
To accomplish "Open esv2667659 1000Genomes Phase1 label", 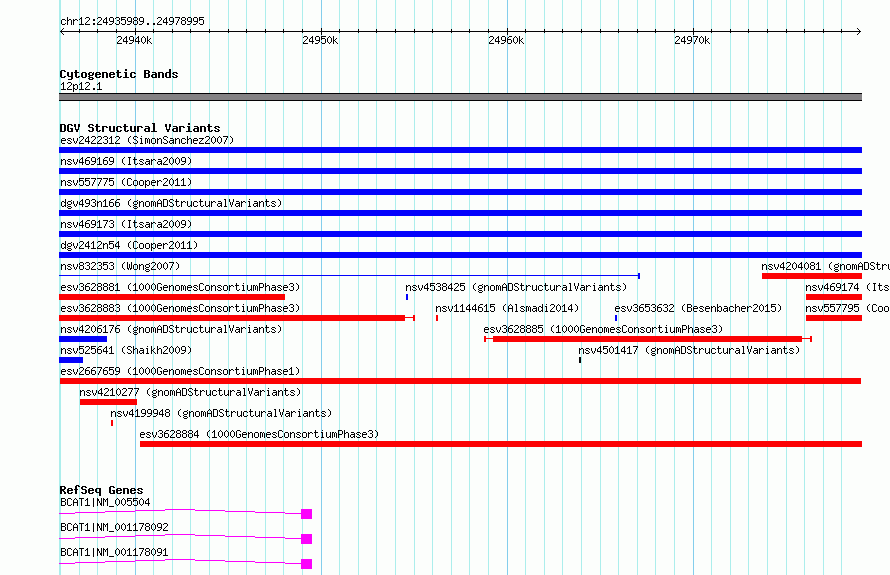I will (179, 371).
